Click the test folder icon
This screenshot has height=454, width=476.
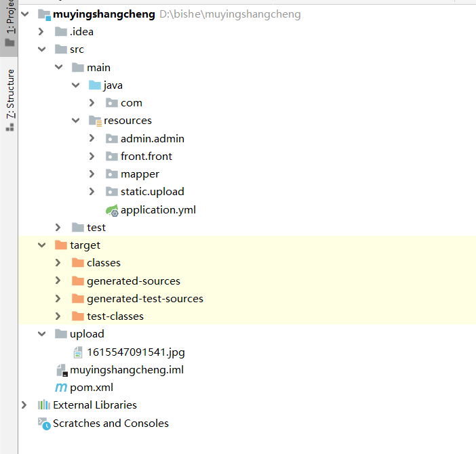78,227
